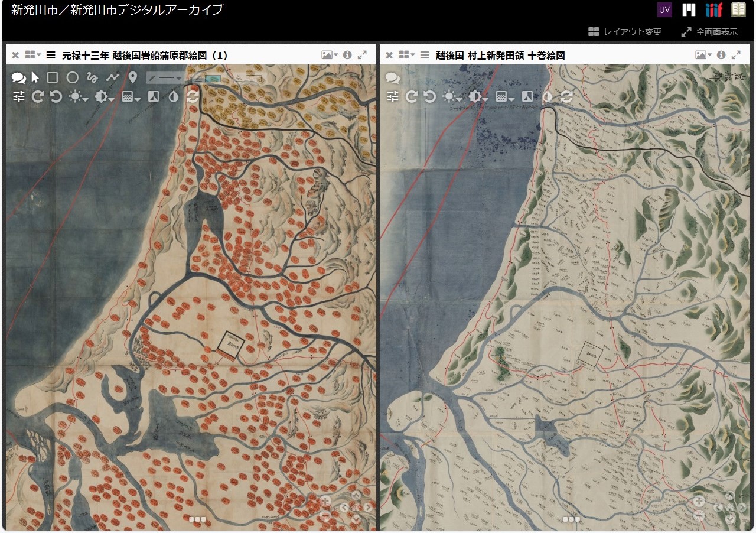Expand right window layout grid dropdown
The image size is (756, 533).
click(x=406, y=55)
